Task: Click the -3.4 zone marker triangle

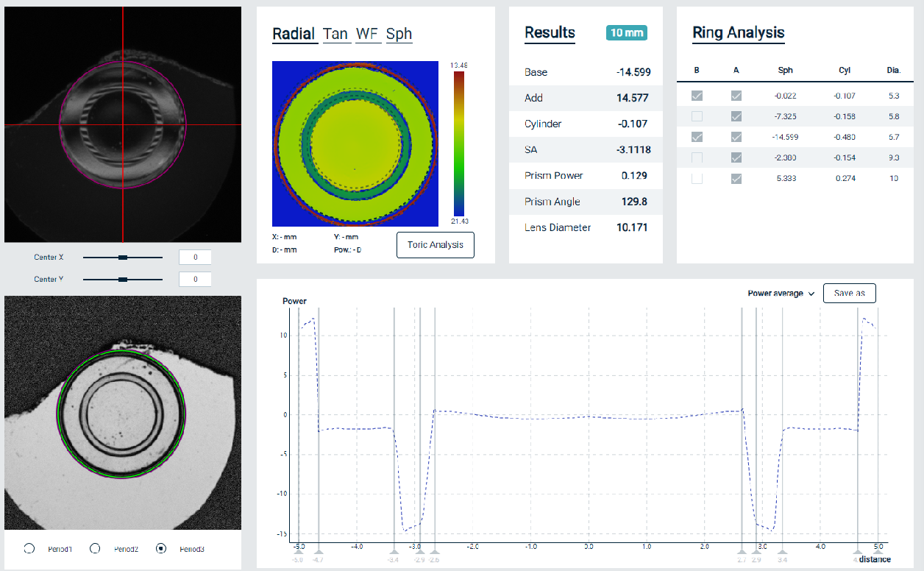Action: coord(394,550)
